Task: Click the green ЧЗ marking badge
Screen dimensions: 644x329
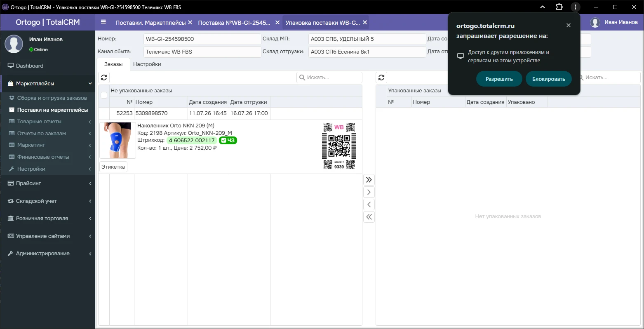Action: (x=228, y=141)
